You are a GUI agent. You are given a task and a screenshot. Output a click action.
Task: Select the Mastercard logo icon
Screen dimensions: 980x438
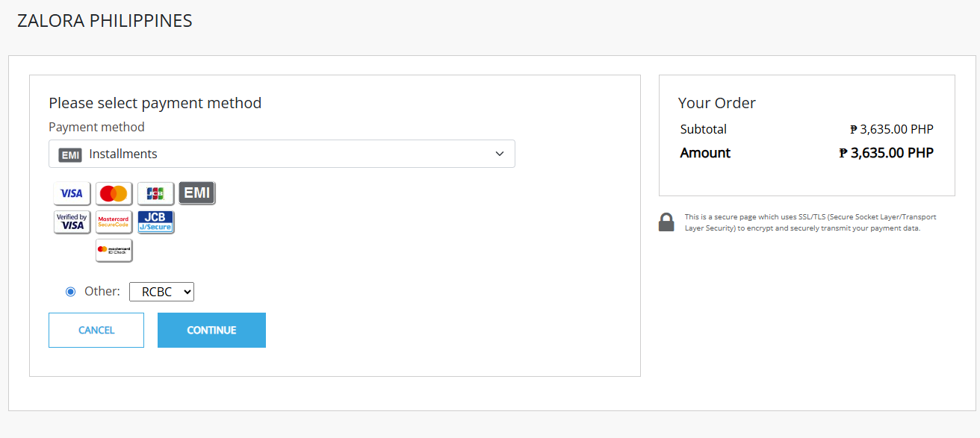(x=114, y=193)
